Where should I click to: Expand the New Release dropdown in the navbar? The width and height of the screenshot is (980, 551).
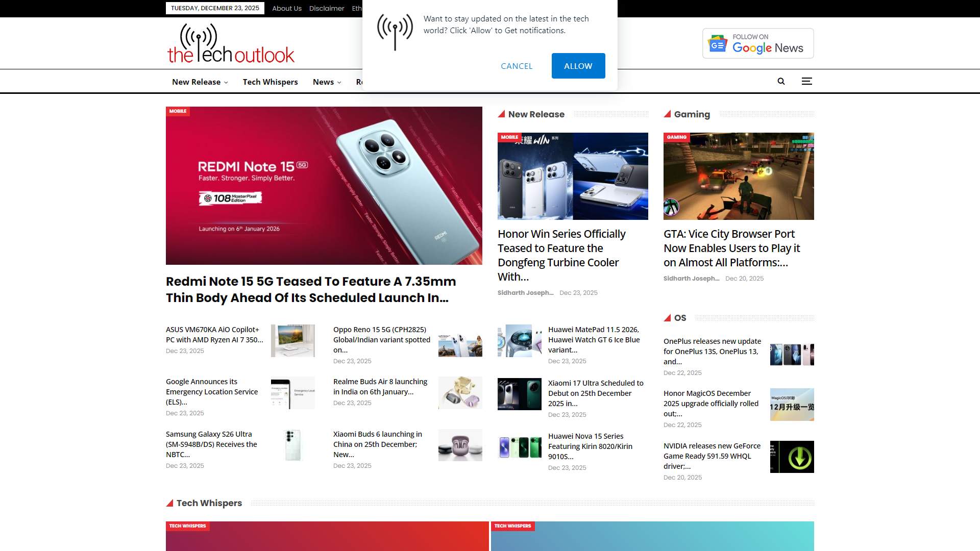click(x=200, y=82)
